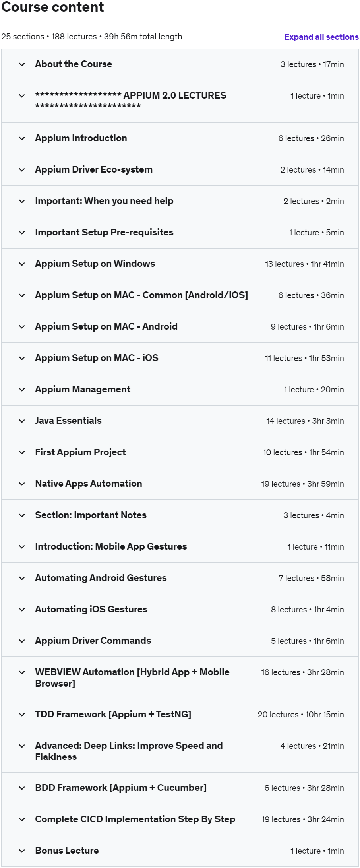Expand Advanced: Deep Links chevron
Image resolution: width=360 pixels, height=868 pixels.
pos(22,746)
